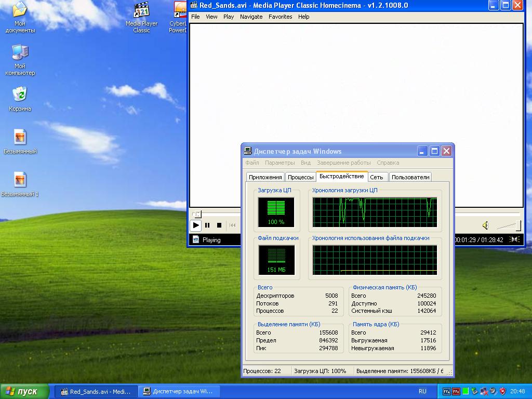This screenshot has height=399, width=532.
Task: Click the file type icon beside Playing status
Action: tap(196, 240)
